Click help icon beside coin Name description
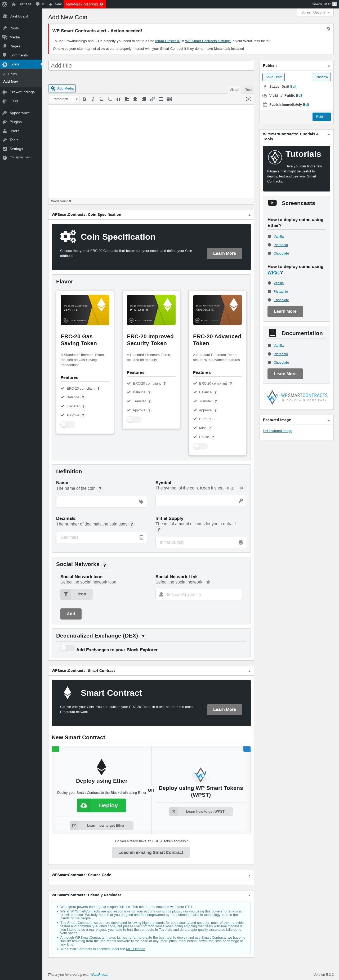Screen dimensions: 339x980 [x=100, y=489]
